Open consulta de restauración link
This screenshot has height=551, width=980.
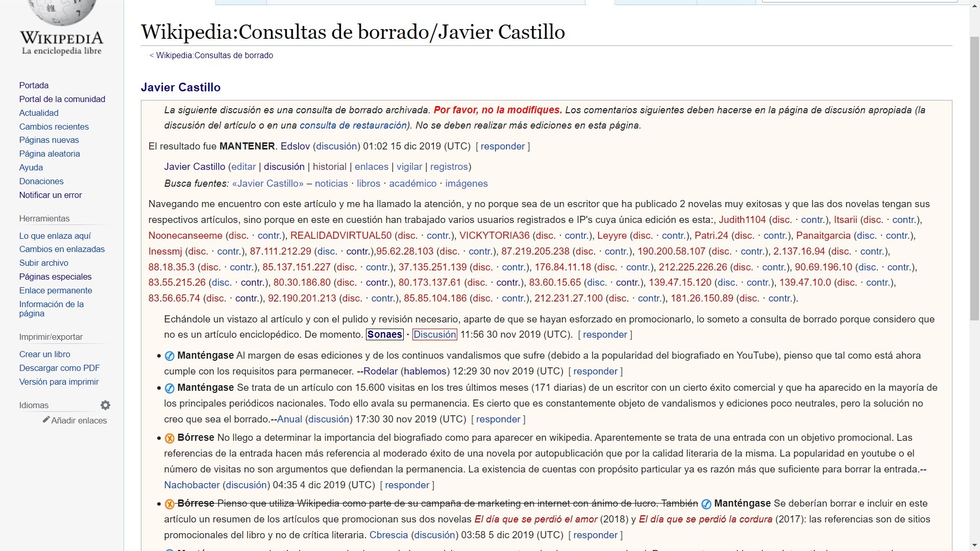tap(353, 126)
